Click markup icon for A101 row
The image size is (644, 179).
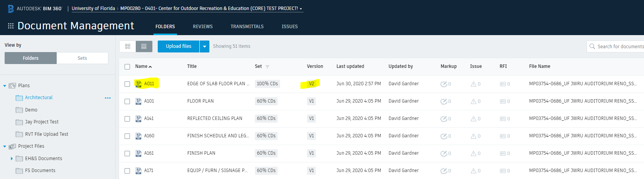tap(444, 101)
